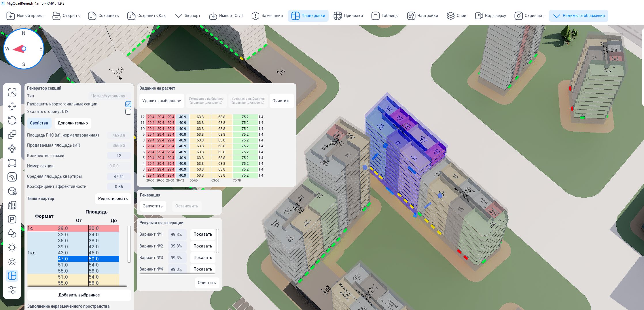This screenshot has height=310, width=644.
Task: Select the buildings tool in sidebar
Action: click(x=12, y=205)
